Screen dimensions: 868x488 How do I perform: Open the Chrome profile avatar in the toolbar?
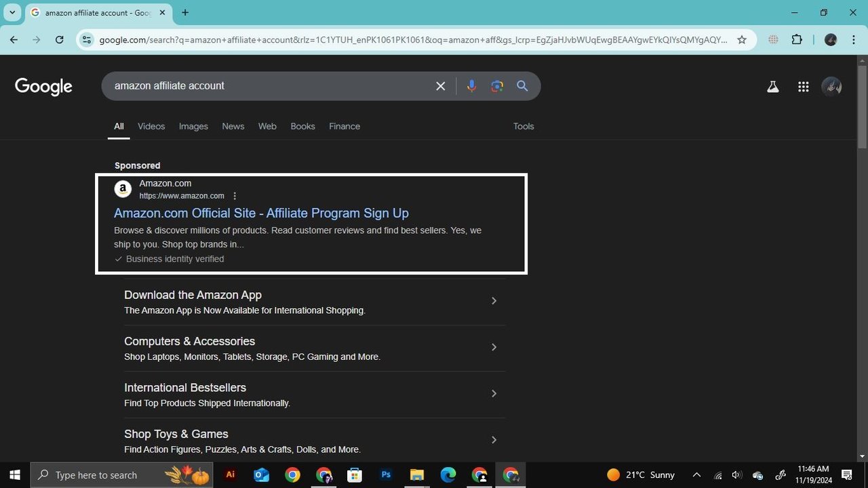click(x=831, y=40)
